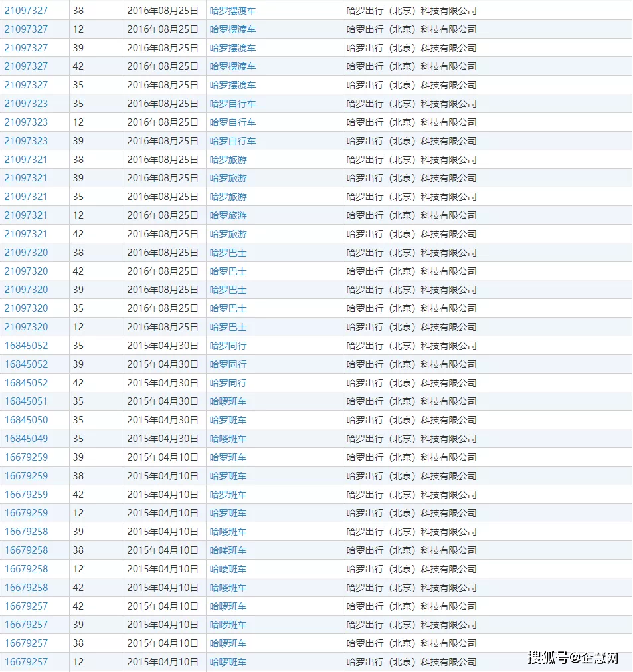Viewport: 633px width, 672px height.
Task: Click number 21097327 in the class 39 row
Action: coord(26,48)
